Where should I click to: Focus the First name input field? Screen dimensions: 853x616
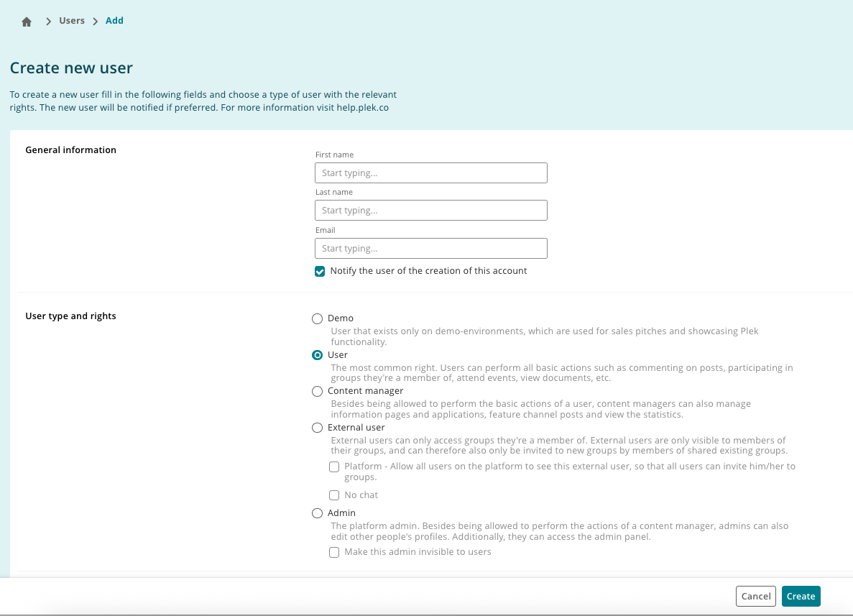click(431, 173)
